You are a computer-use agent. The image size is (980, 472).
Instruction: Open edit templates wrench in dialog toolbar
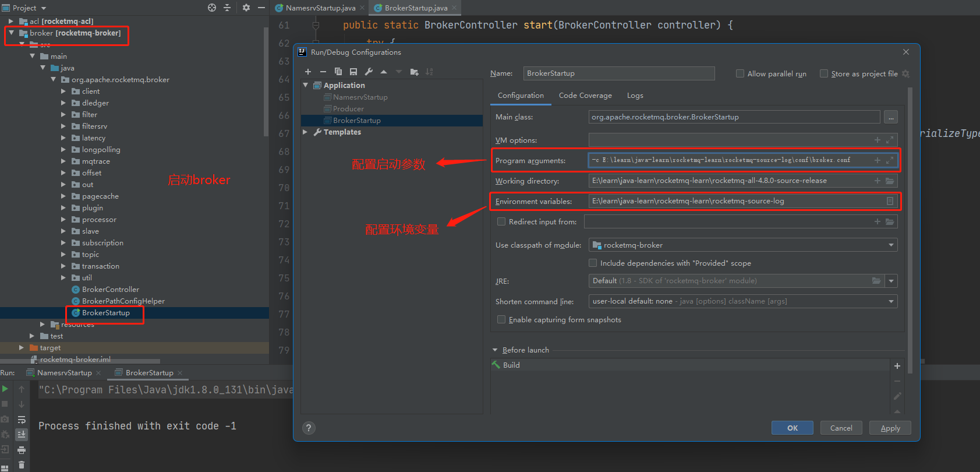tap(369, 72)
